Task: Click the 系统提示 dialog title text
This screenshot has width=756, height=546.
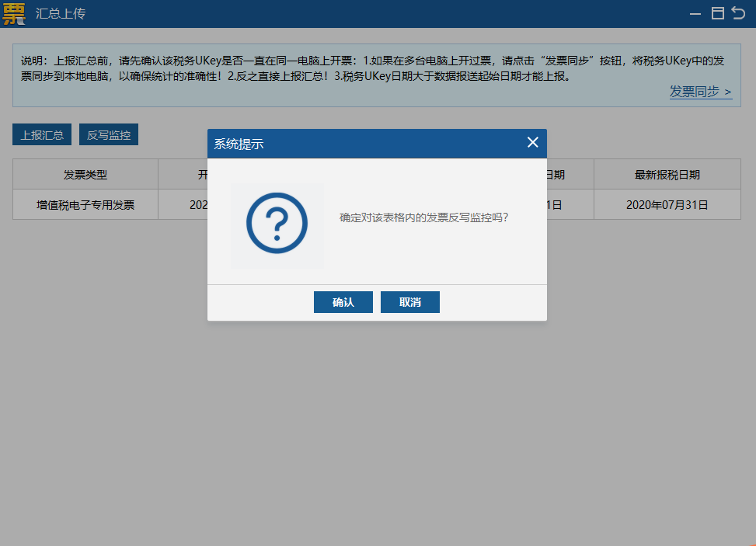Action: [x=239, y=144]
